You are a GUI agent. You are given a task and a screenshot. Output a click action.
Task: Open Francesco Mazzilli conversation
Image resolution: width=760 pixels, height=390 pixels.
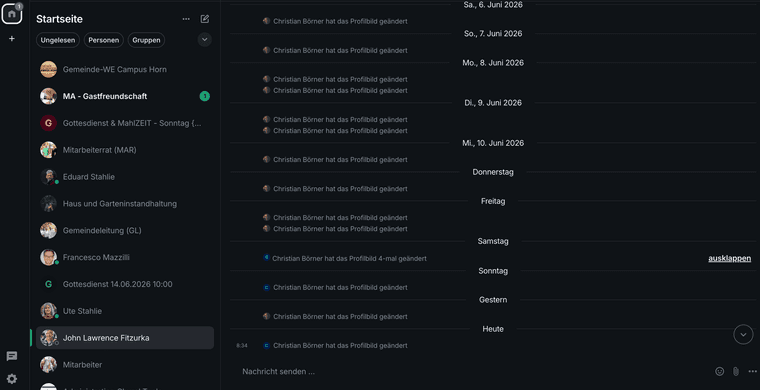(x=125, y=257)
